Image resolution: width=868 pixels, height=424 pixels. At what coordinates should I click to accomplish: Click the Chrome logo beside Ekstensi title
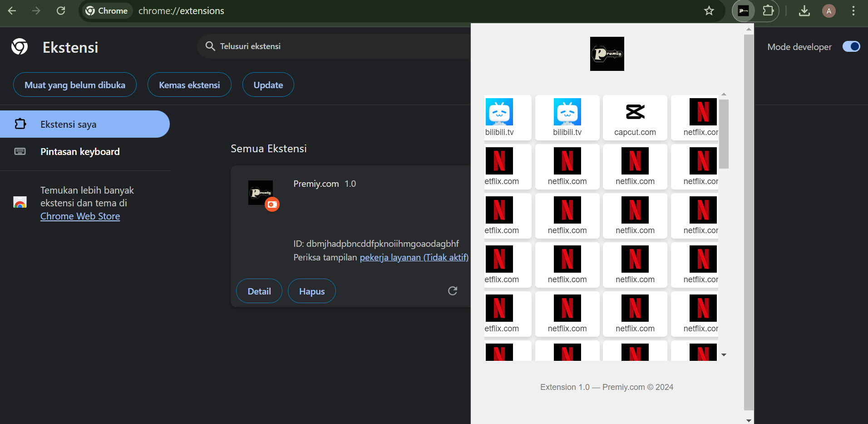[20, 47]
